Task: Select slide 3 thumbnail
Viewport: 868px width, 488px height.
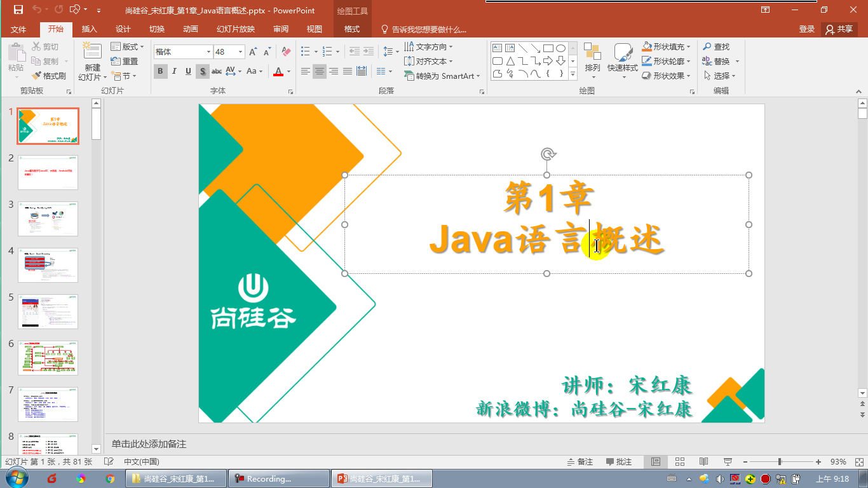Action: click(x=48, y=219)
